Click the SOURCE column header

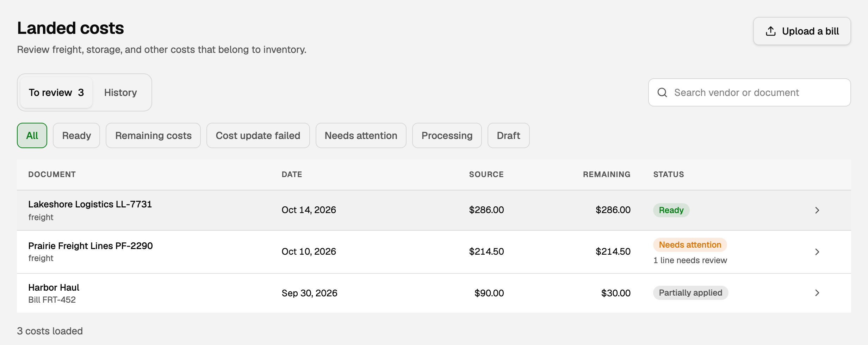click(486, 174)
